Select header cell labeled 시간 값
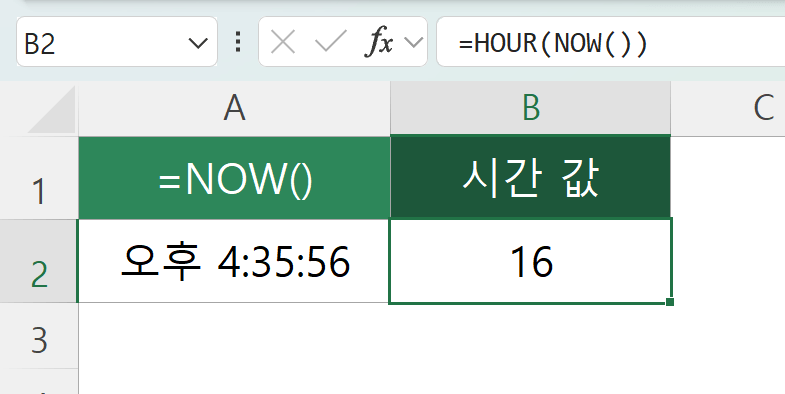Screen dimensions: 785x394 [531, 178]
